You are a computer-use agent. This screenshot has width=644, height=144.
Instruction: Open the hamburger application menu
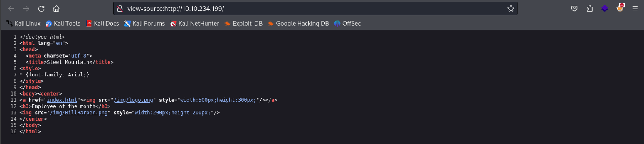coord(635,9)
